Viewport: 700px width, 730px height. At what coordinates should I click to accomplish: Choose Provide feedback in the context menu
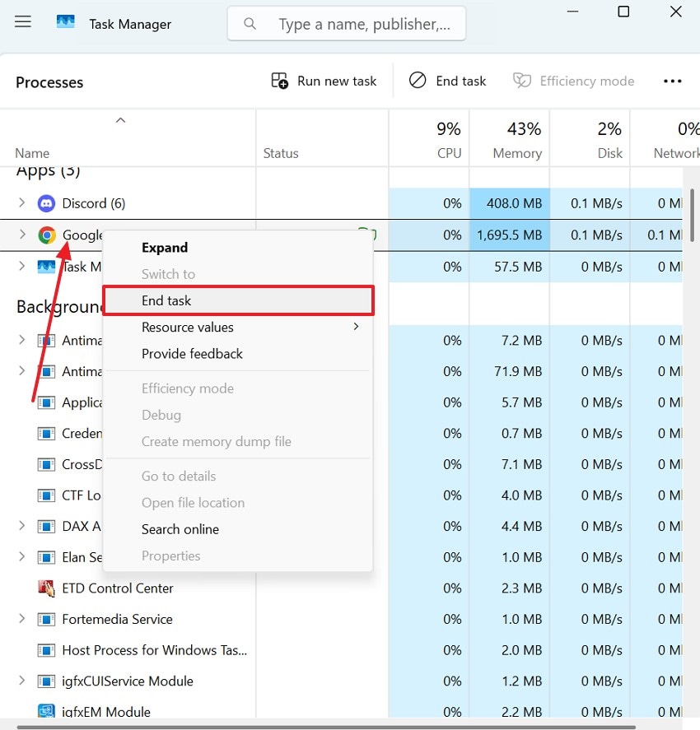(192, 353)
